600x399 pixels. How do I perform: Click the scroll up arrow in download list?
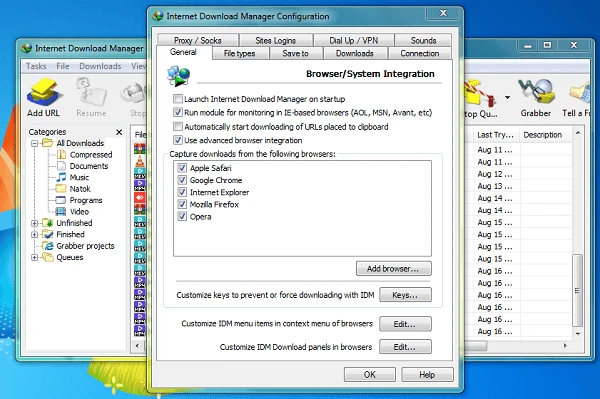point(578,133)
